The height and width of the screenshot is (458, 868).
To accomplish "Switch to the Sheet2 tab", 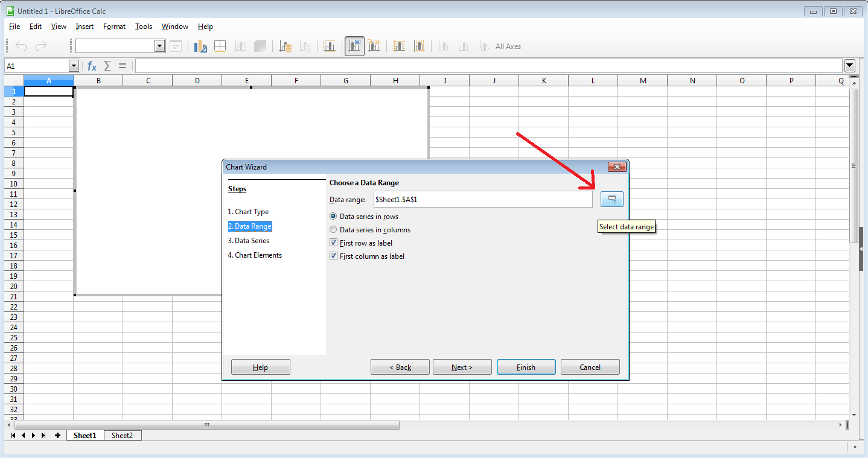I will [122, 435].
